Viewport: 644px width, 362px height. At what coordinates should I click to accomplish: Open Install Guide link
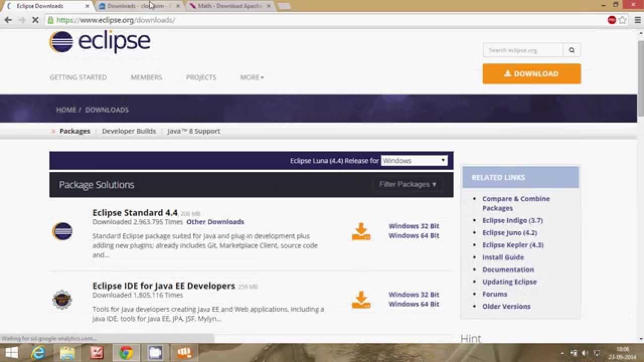pos(503,257)
